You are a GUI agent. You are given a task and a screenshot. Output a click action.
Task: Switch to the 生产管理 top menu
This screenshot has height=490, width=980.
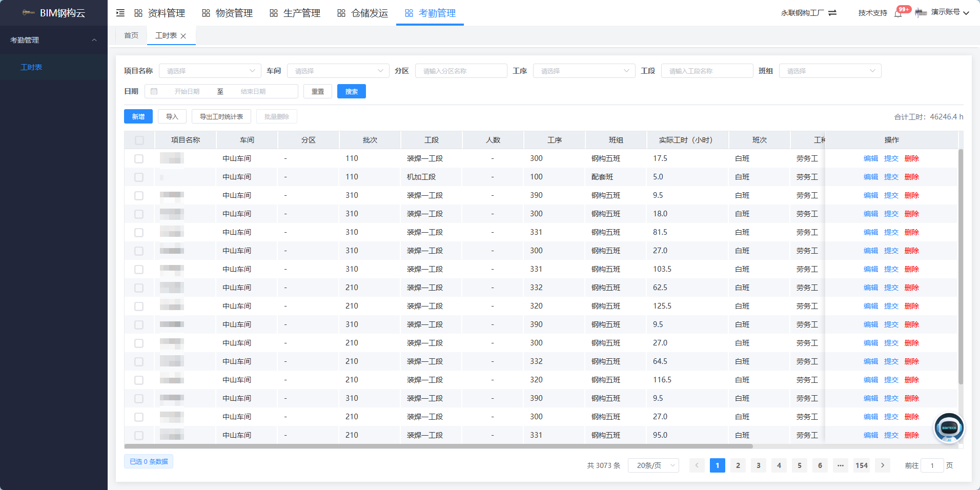(x=295, y=13)
